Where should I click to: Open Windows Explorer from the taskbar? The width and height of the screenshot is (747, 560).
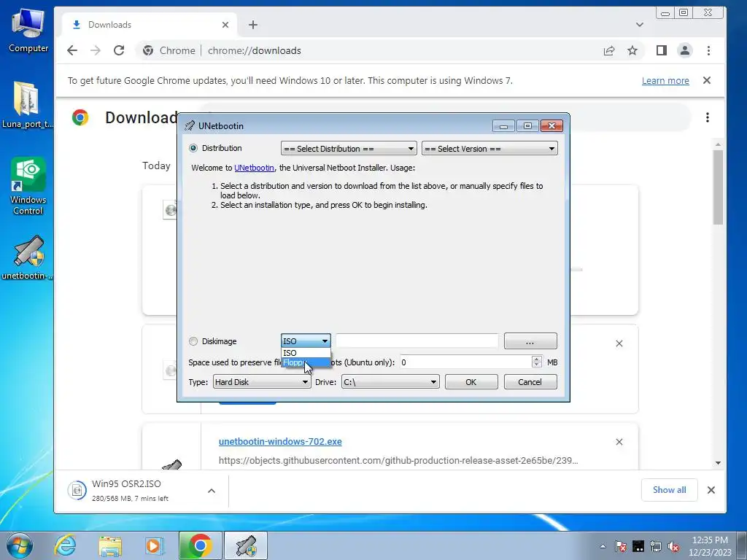click(x=110, y=545)
